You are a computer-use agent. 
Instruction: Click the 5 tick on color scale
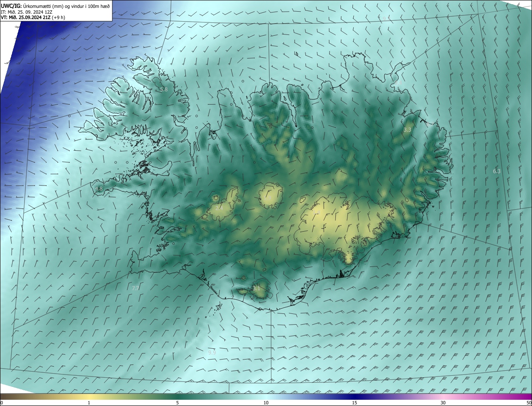point(177,403)
